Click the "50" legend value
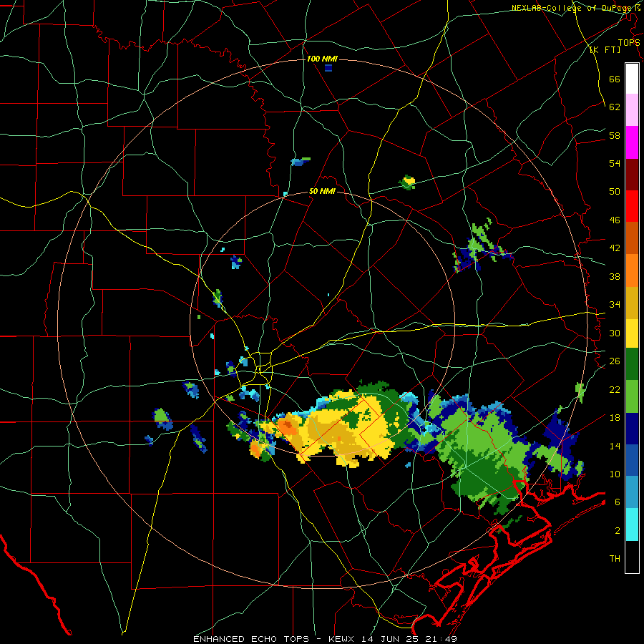 [615, 192]
